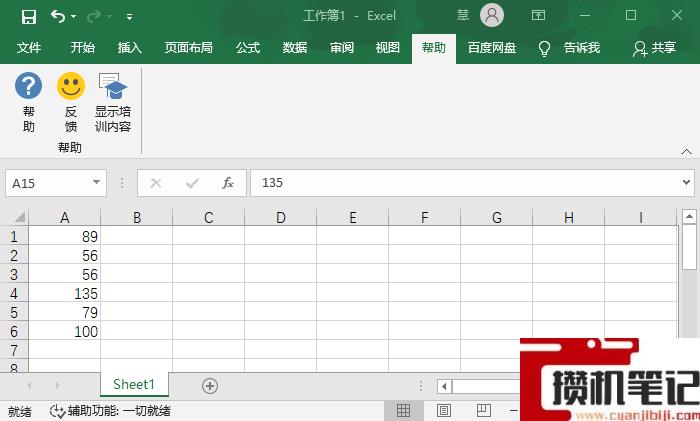Send feedback with the smiley icon

(71, 103)
